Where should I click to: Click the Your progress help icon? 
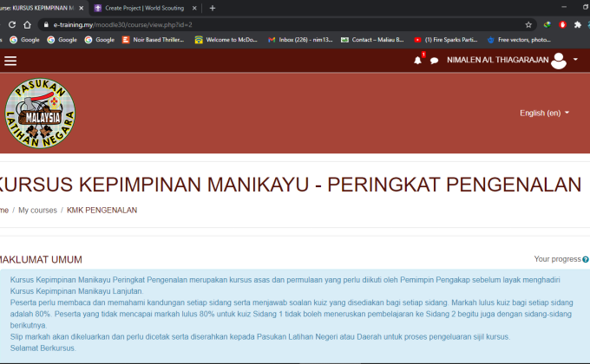(x=585, y=259)
